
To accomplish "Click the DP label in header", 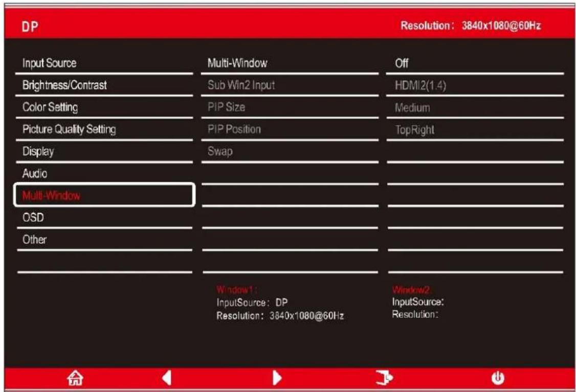I will click(x=30, y=27).
